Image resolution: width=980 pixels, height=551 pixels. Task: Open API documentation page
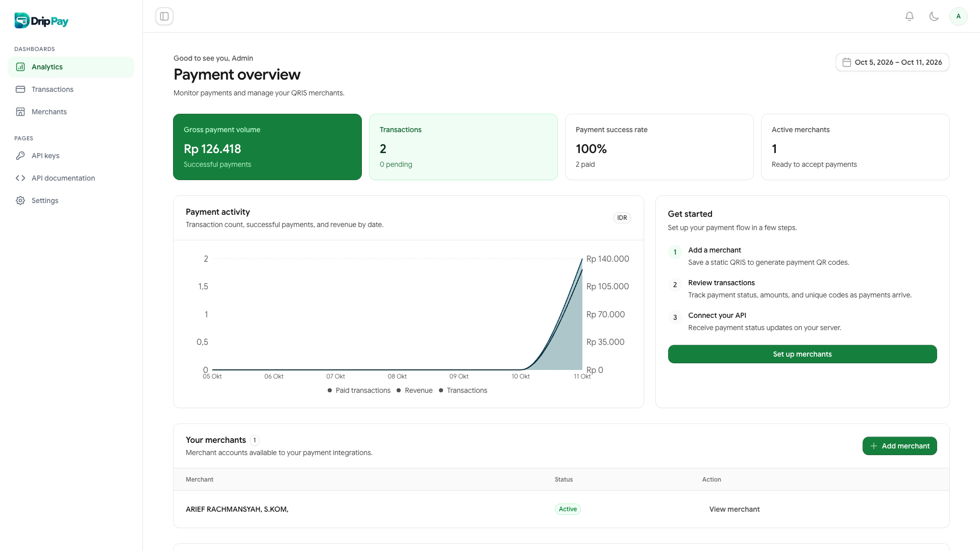tap(71, 178)
